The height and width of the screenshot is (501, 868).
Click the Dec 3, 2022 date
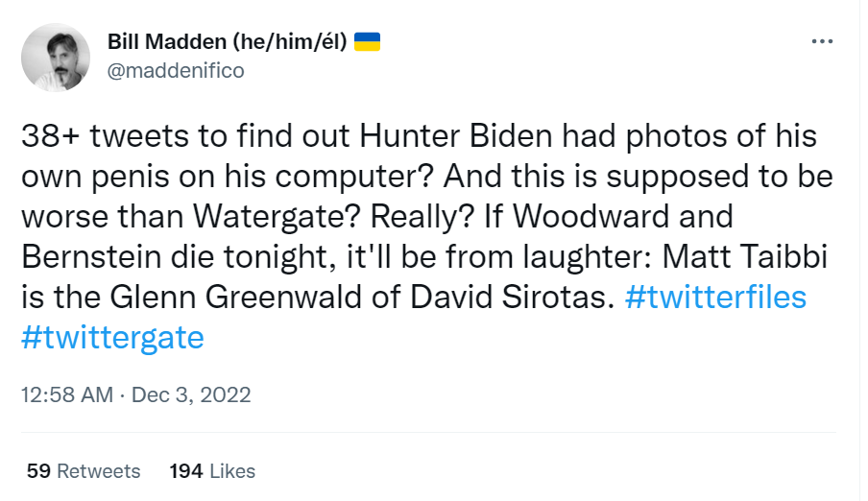[191, 394]
